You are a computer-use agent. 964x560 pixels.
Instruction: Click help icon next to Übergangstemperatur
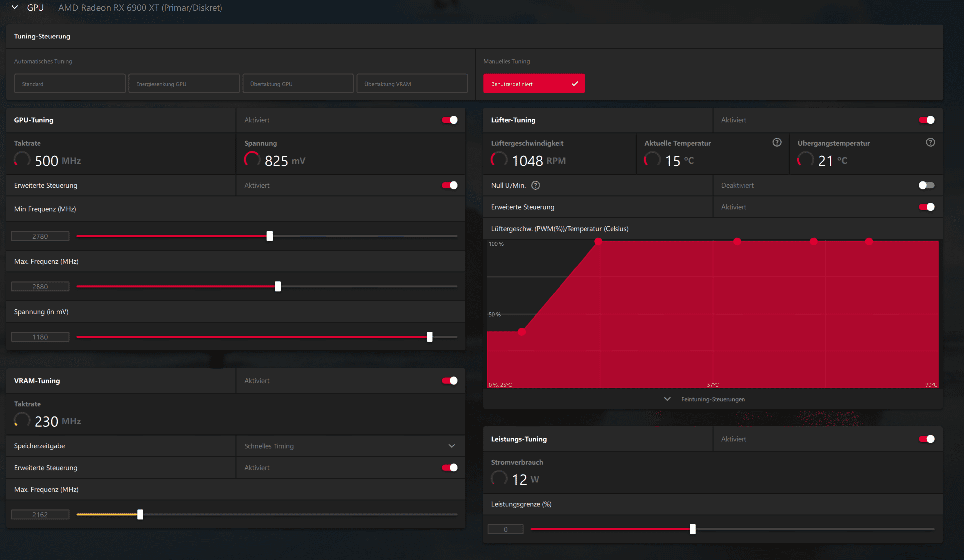click(x=930, y=142)
